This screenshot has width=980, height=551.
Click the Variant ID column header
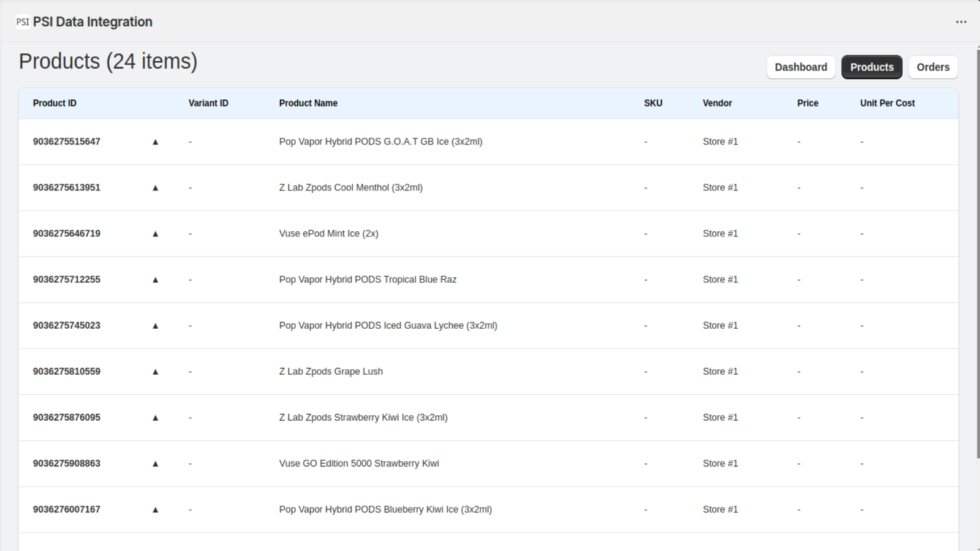pos(208,103)
